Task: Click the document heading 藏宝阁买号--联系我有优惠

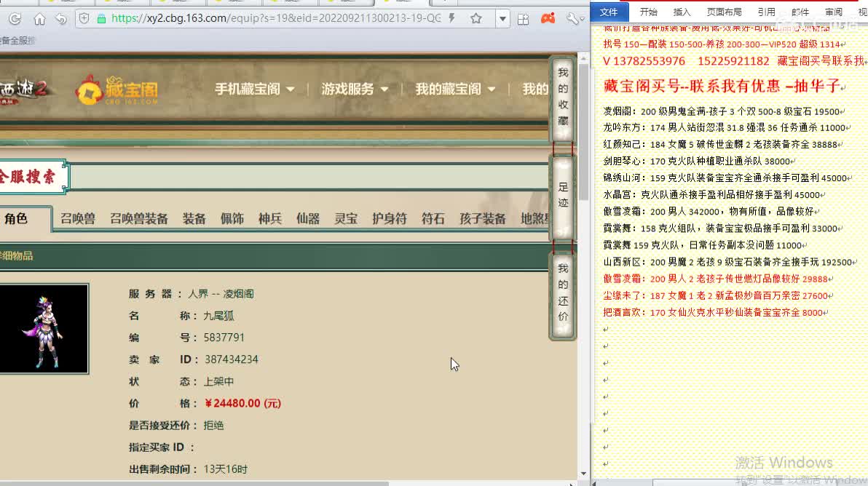Action: [x=691, y=87]
